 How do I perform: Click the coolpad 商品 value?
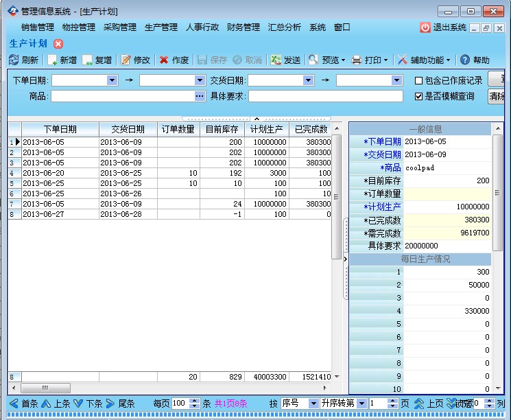pyautogui.click(x=420, y=167)
